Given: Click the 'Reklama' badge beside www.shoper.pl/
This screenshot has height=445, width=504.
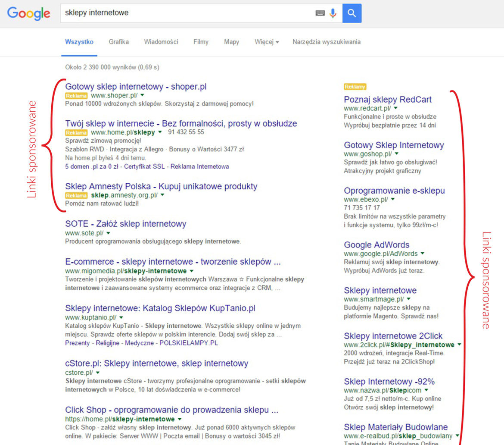Looking at the screenshot, I should point(77,96).
